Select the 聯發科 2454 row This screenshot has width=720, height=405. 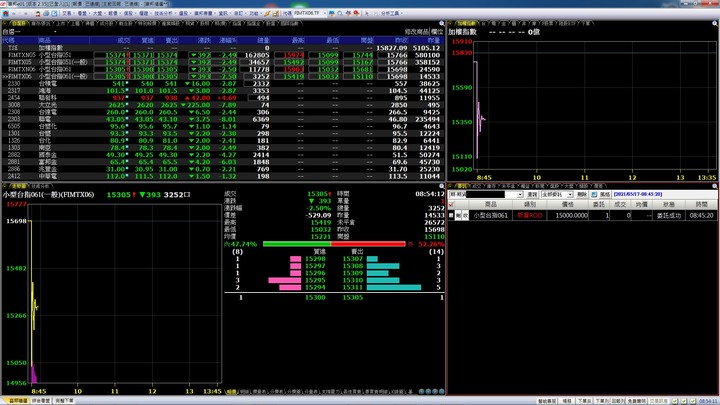[x=221, y=98]
